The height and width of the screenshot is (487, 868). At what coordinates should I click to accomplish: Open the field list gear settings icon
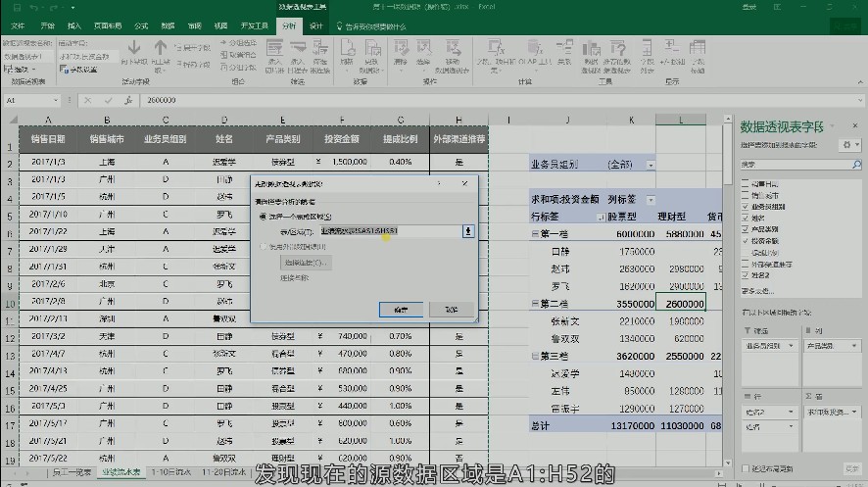(x=847, y=144)
